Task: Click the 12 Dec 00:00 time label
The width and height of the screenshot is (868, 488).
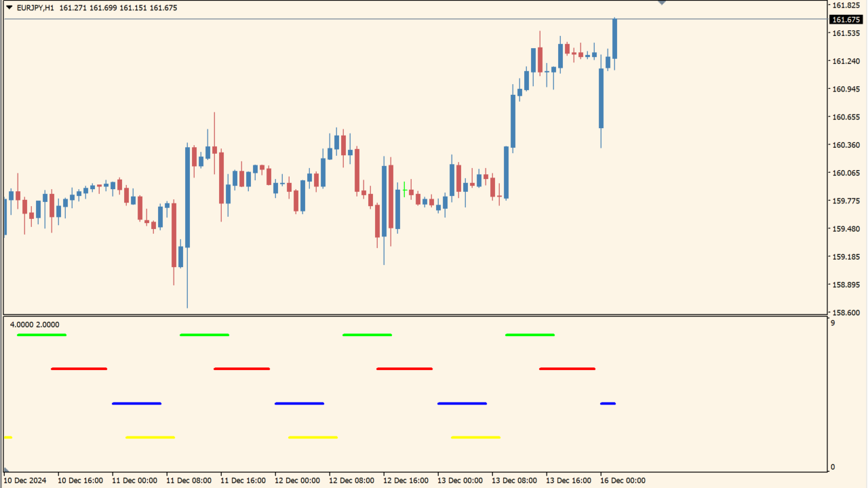Action: pos(298,481)
